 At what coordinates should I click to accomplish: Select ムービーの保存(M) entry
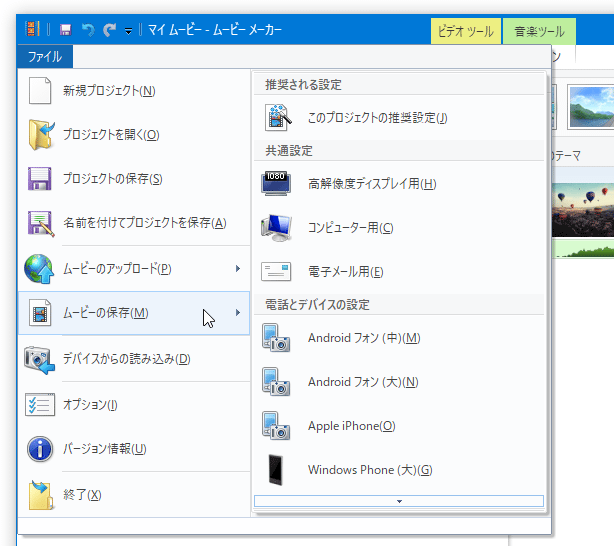(134, 313)
